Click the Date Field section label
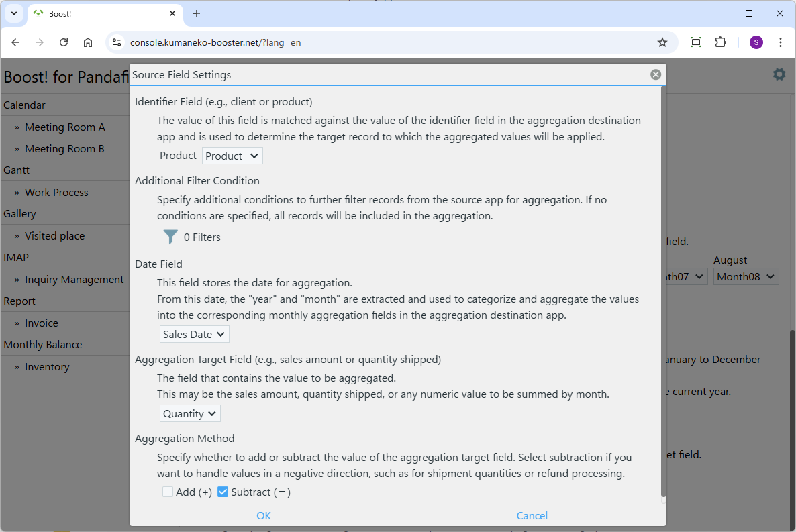796x532 pixels. click(x=158, y=264)
